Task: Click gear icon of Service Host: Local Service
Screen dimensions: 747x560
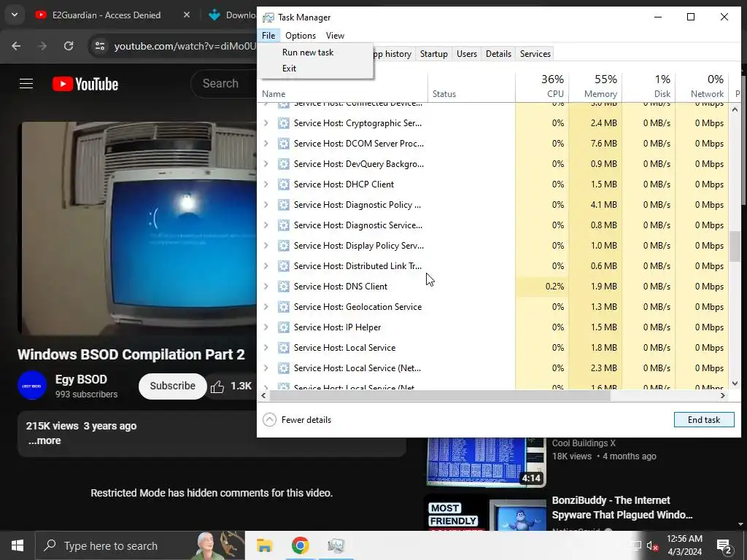Action: [x=284, y=348]
